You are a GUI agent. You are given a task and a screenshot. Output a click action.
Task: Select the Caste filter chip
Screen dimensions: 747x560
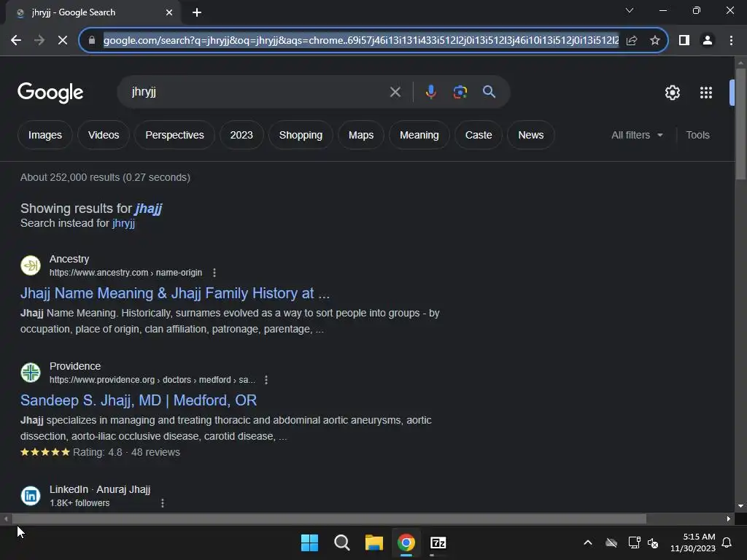coord(479,135)
